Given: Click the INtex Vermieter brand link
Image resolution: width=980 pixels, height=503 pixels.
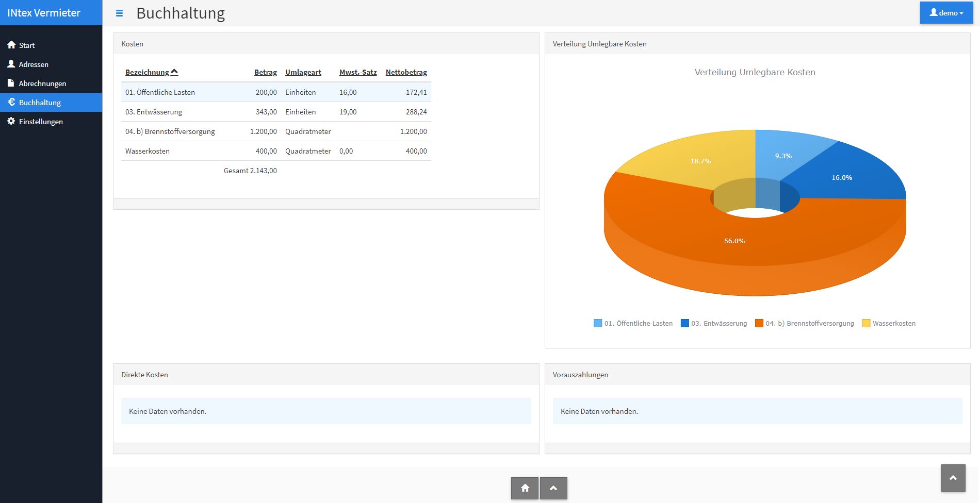Looking at the screenshot, I should [x=44, y=13].
